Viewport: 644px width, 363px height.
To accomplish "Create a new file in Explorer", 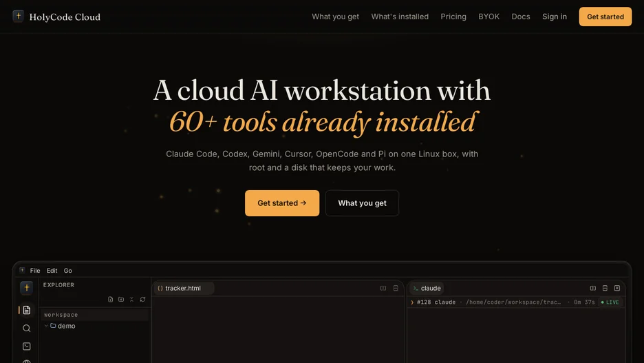I will (x=111, y=299).
